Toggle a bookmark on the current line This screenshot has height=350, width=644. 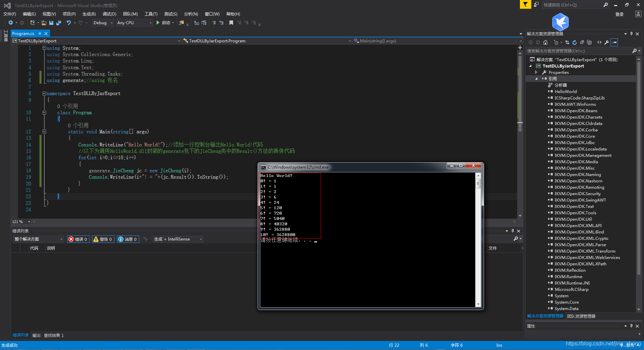tap(231, 23)
